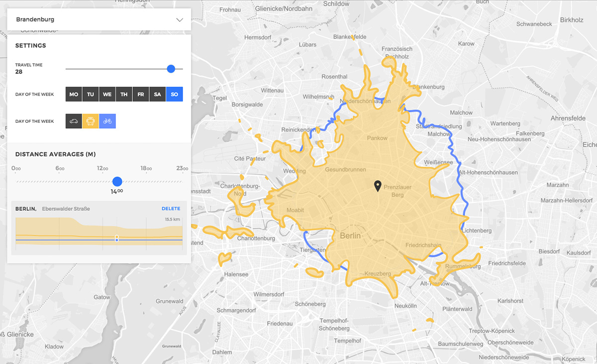Deselect the highlighted Sunday (SO) day

click(174, 94)
